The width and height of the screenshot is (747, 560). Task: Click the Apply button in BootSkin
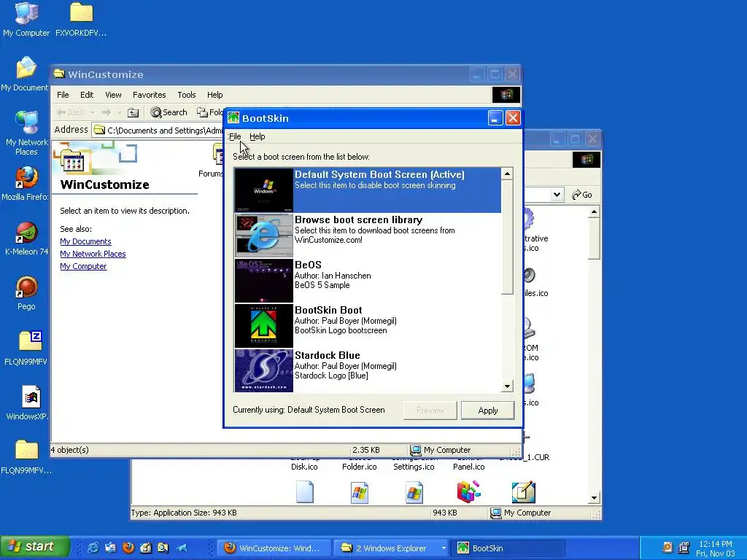pos(488,411)
